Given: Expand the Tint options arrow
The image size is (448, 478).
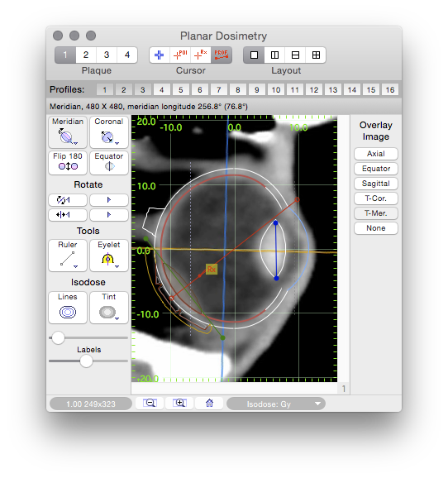Looking at the screenshot, I should (117, 319).
